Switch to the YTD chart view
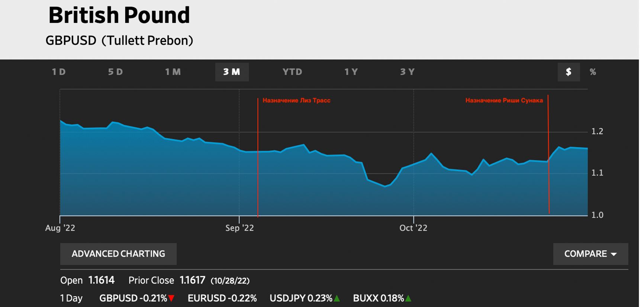 (292, 72)
